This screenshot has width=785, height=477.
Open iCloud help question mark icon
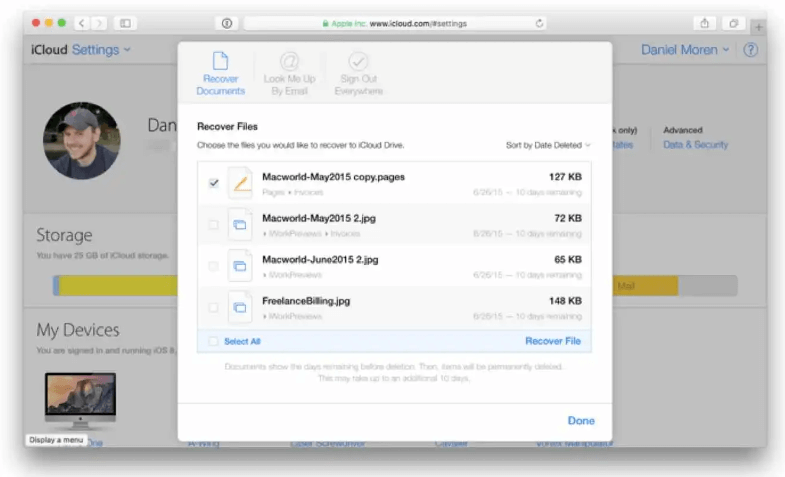click(750, 50)
